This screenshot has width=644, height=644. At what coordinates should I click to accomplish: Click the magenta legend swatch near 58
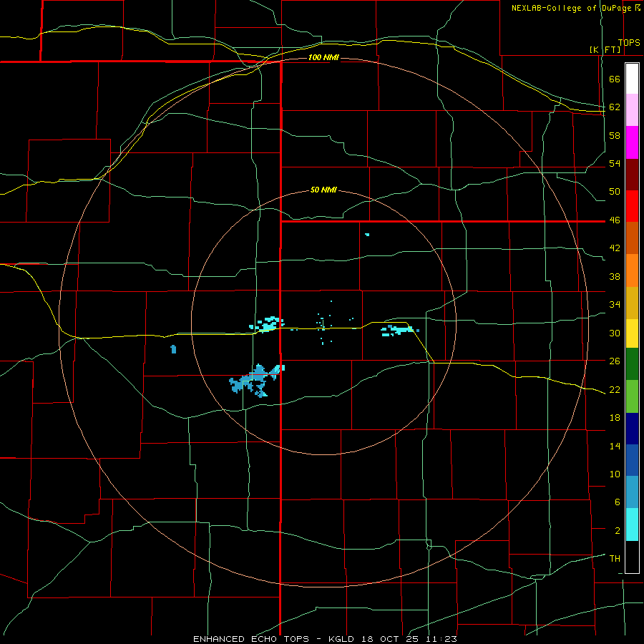point(632,142)
